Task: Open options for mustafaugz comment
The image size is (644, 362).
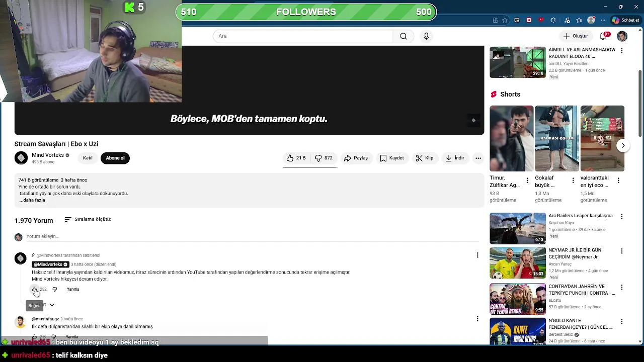Action: tap(477, 319)
